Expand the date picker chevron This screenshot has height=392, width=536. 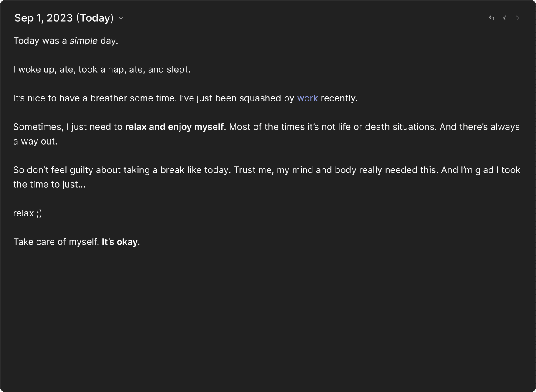click(121, 18)
